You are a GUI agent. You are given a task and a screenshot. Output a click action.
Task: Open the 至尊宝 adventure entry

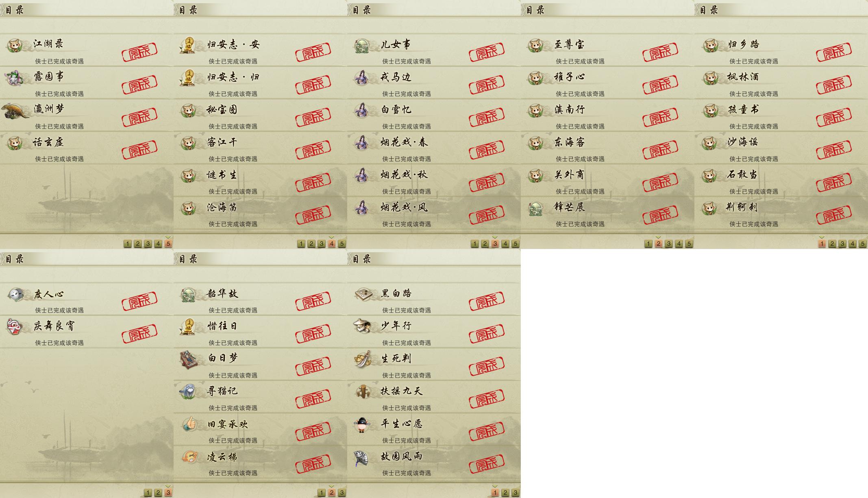tap(607, 50)
